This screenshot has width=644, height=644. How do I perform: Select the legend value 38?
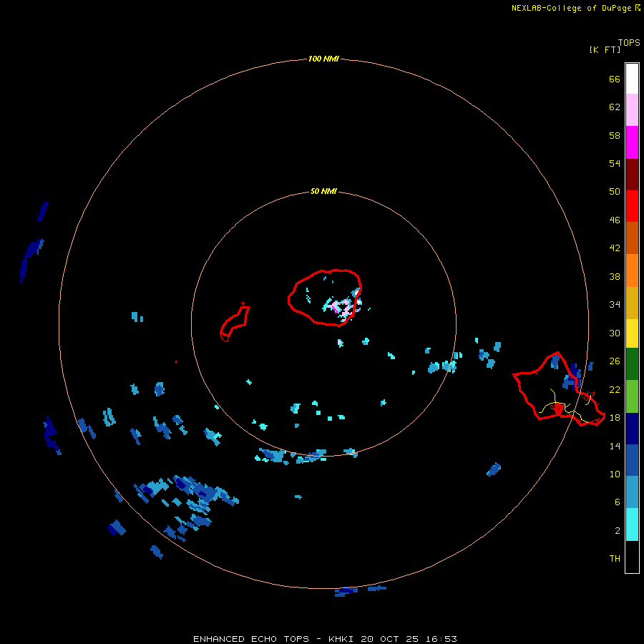coord(615,276)
